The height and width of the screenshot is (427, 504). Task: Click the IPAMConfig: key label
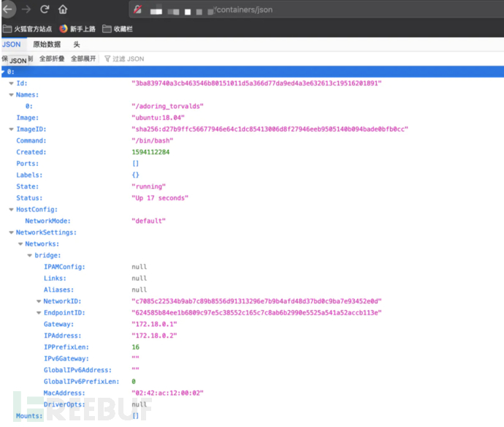[64, 267]
